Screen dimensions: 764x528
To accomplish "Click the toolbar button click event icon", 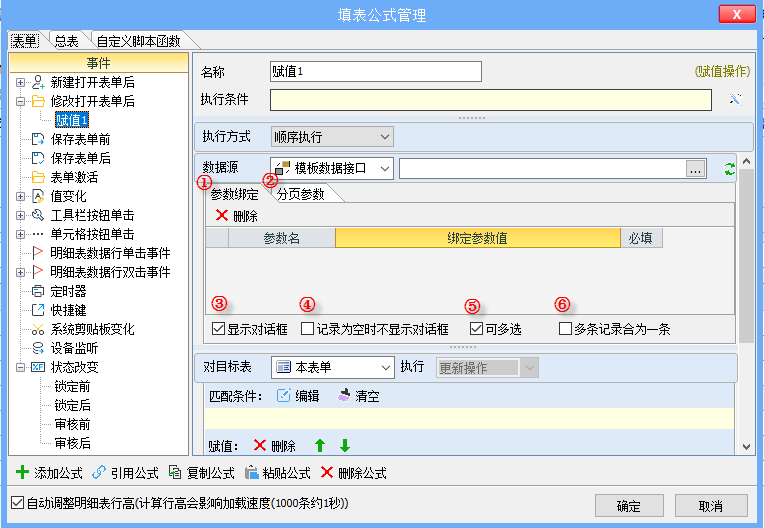I will [x=38, y=215].
